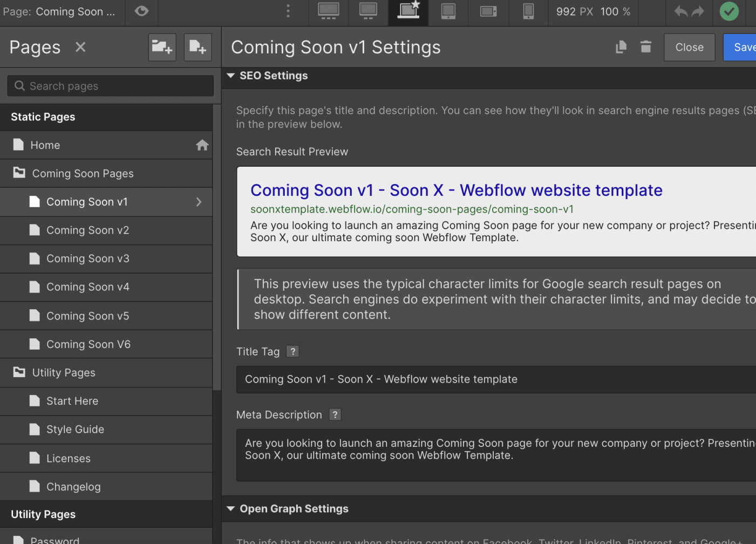This screenshot has height=544, width=756.
Task: Open the Title Tag help tooltip
Action: (x=292, y=351)
